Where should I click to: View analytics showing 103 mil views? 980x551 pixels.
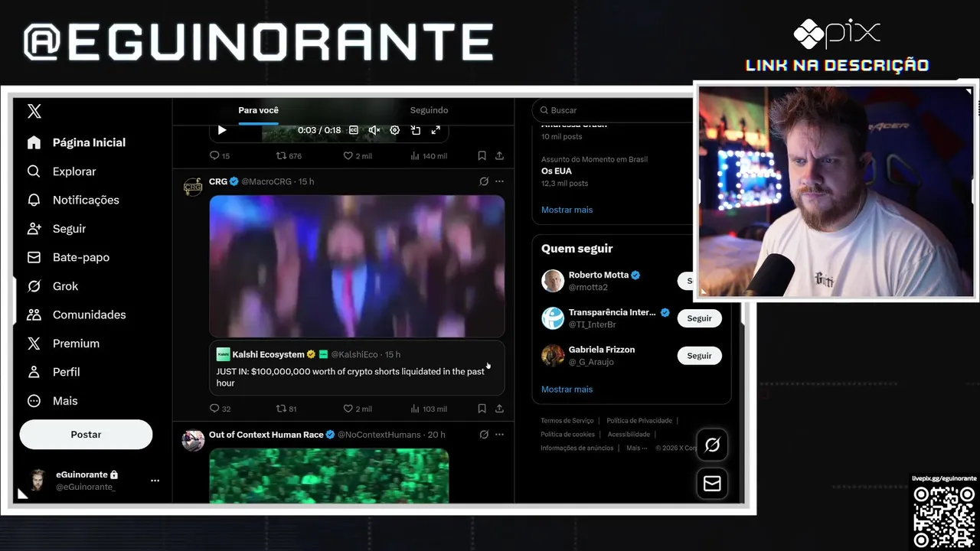[429, 409]
